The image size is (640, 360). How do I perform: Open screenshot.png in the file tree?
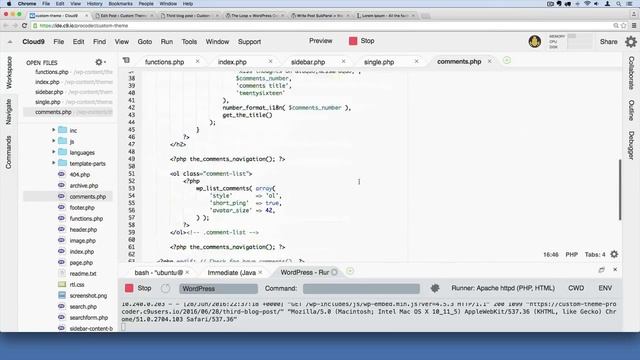88,296
